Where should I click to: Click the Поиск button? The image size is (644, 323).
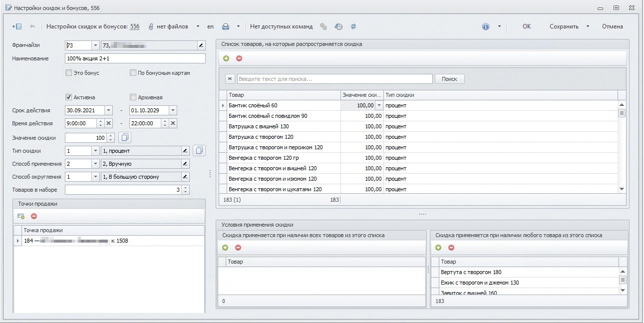tap(449, 79)
